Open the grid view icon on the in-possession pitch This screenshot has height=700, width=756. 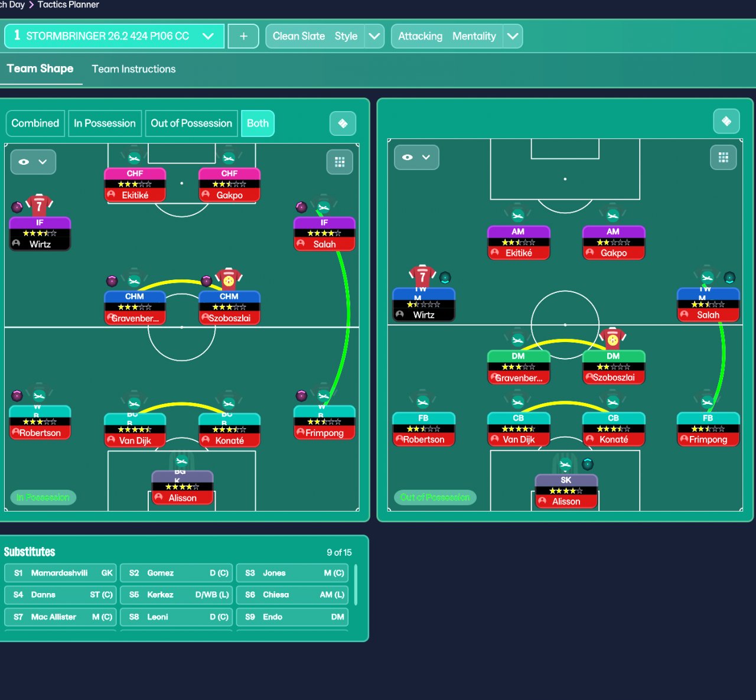(340, 162)
